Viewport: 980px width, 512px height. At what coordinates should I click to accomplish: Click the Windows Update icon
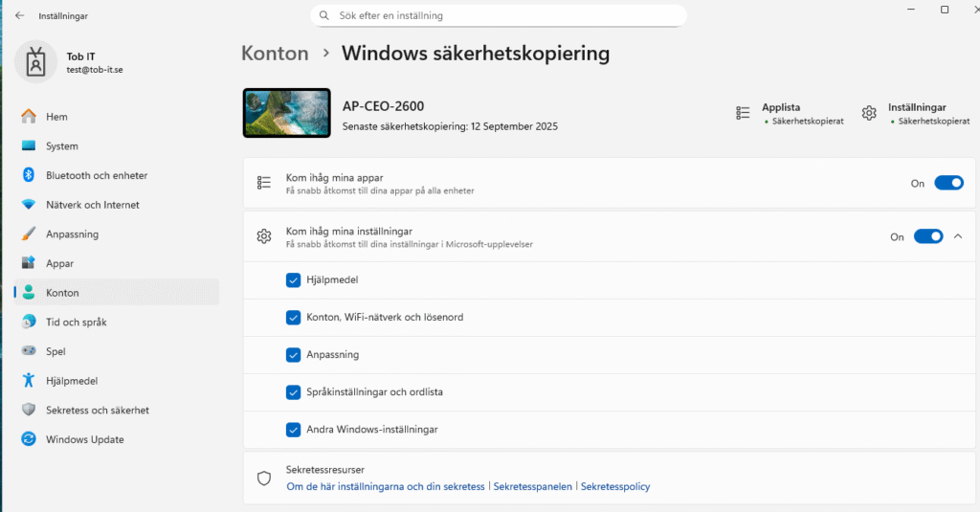29,440
